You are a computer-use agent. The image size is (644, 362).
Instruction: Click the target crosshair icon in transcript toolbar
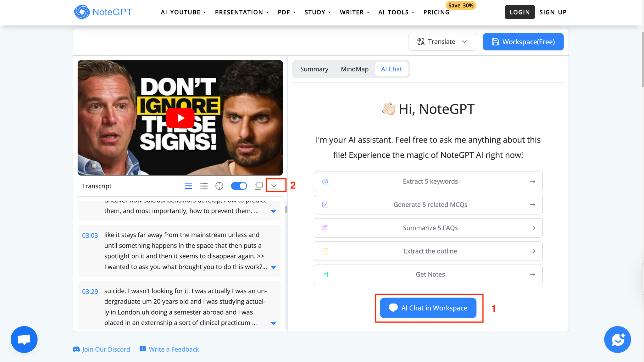click(219, 186)
